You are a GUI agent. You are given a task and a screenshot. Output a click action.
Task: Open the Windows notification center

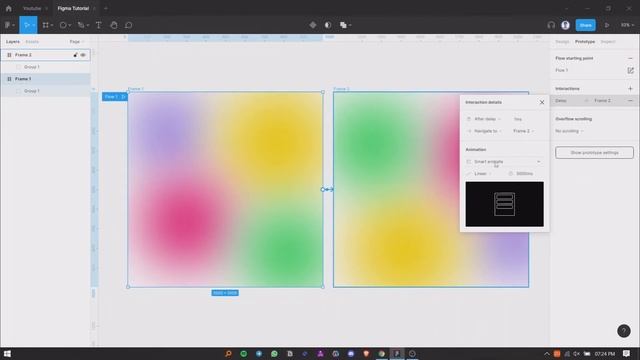coord(626,353)
